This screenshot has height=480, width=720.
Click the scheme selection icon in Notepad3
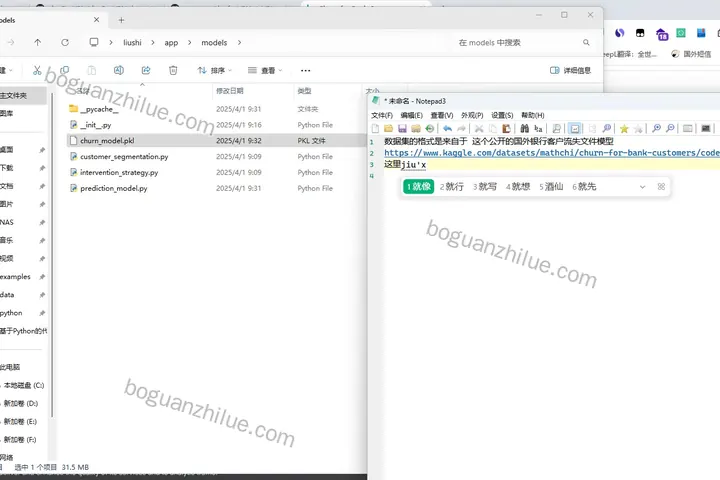click(687, 129)
